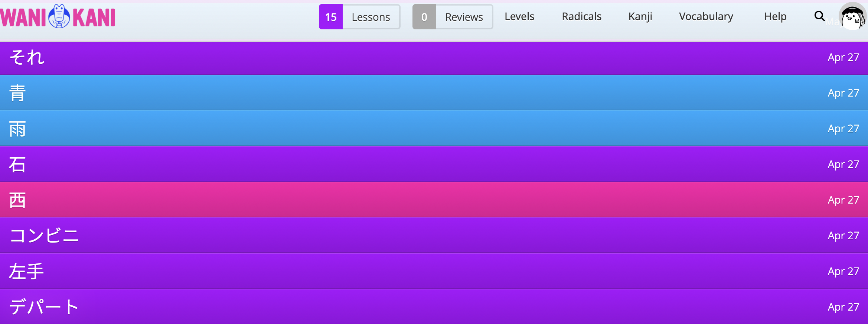Open the 西 kanji row
The height and width of the screenshot is (324, 868).
434,200
